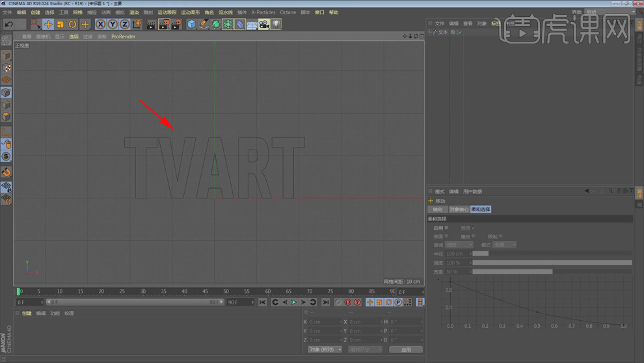Viewport: 644px width, 363px height.
Task: Adjust the 强度 strength slider
Action: (552, 263)
